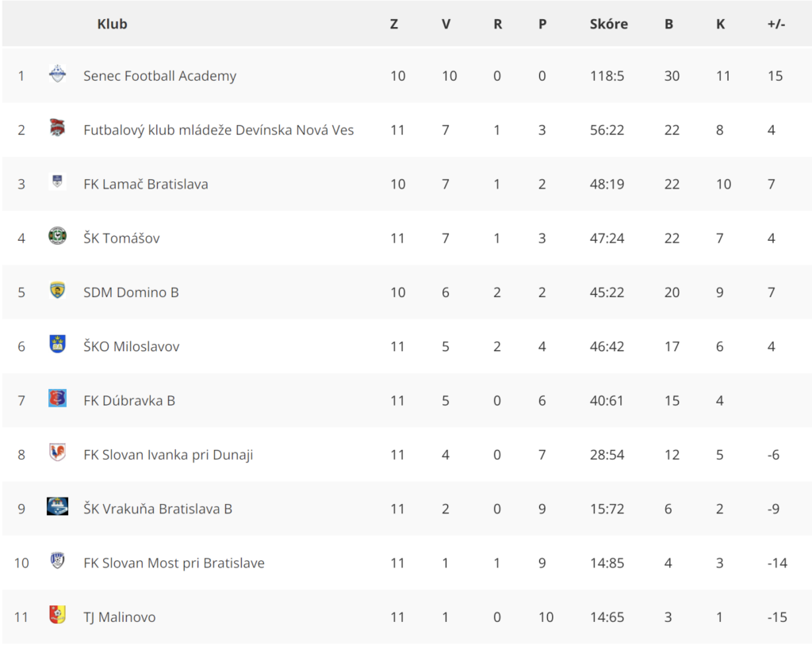Open the Senec Football Academy team link
This screenshot has height=645, width=812.
(159, 75)
